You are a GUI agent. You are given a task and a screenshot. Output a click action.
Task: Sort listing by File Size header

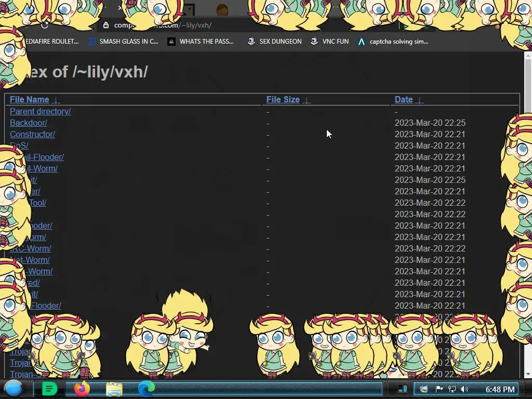tap(283, 99)
